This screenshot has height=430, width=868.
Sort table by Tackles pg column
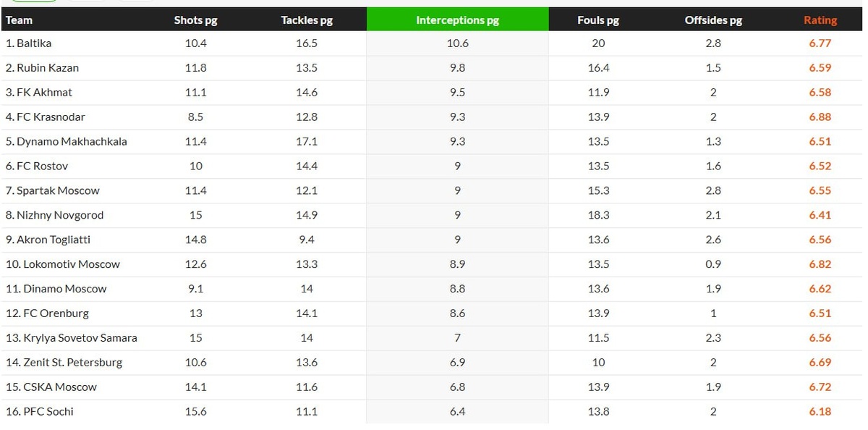307,20
